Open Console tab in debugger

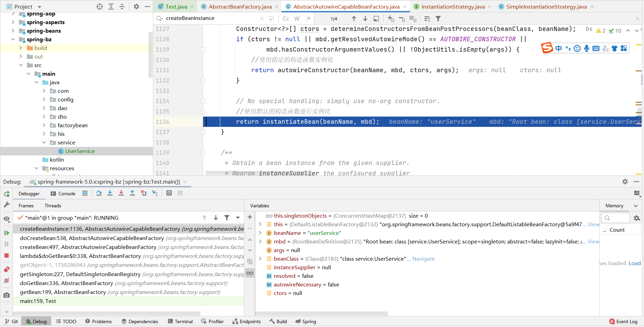[63, 194]
